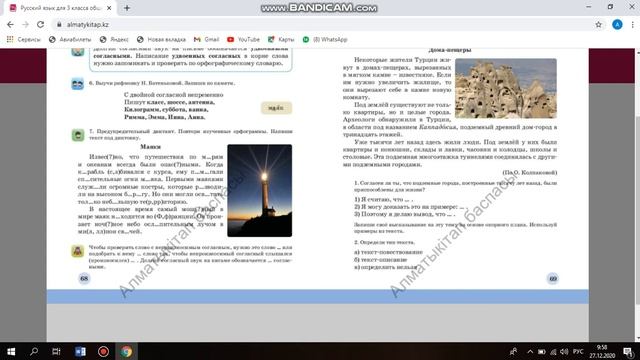The width and height of the screenshot is (640, 360).
Task: Select the Русский язык для 3 класса tab
Action: [x=60, y=8]
